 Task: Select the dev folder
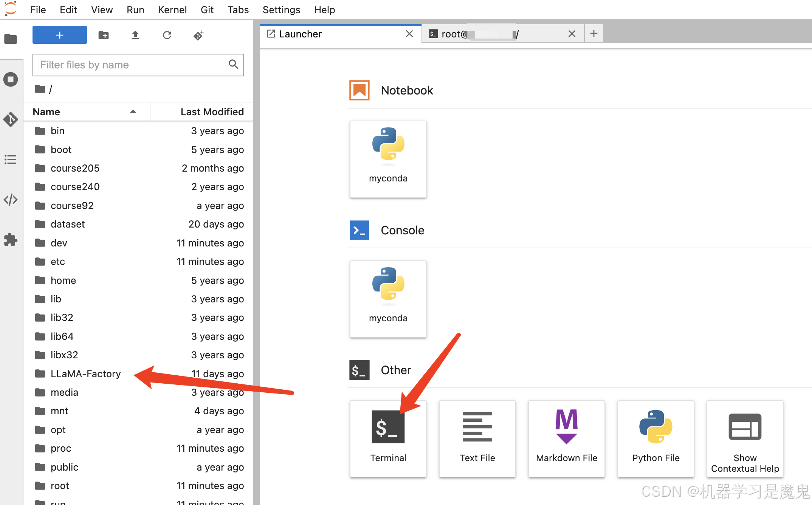(138, 243)
